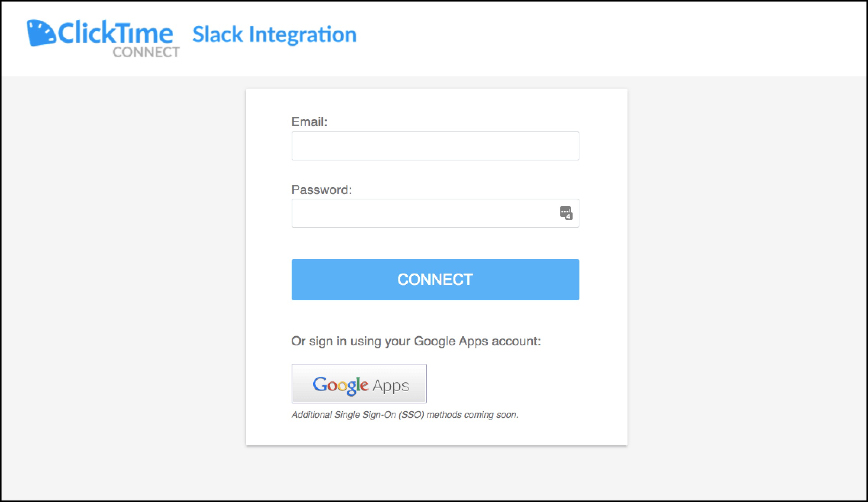The height and width of the screenshot is (502, 868).
Task: Click the '4' badge on the password manager icon
Action: click(569, 217)
